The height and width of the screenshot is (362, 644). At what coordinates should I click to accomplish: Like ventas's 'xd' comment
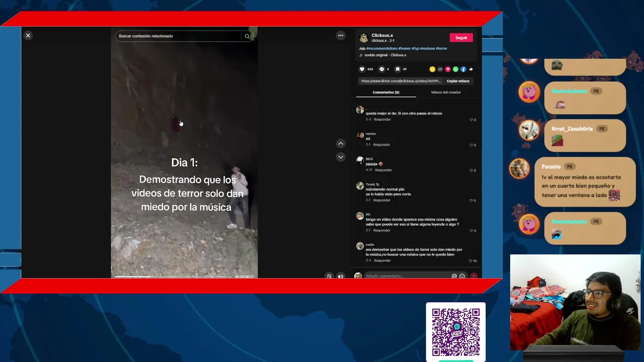(471, 145)
